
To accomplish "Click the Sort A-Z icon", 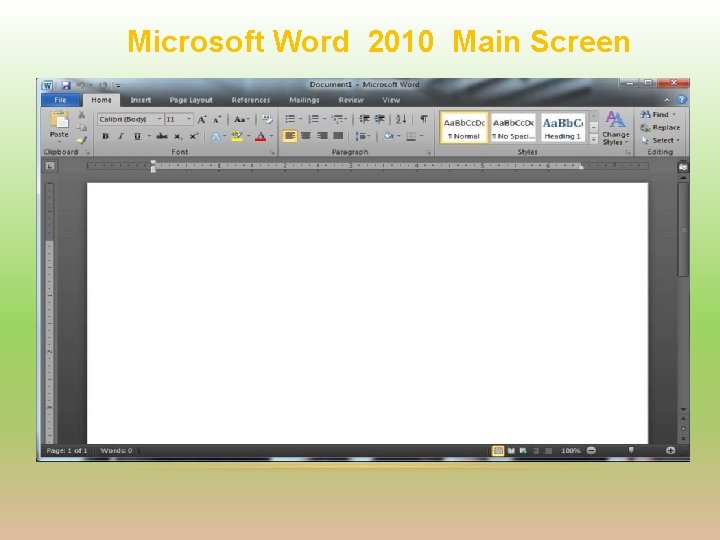I will click(401, 119).
